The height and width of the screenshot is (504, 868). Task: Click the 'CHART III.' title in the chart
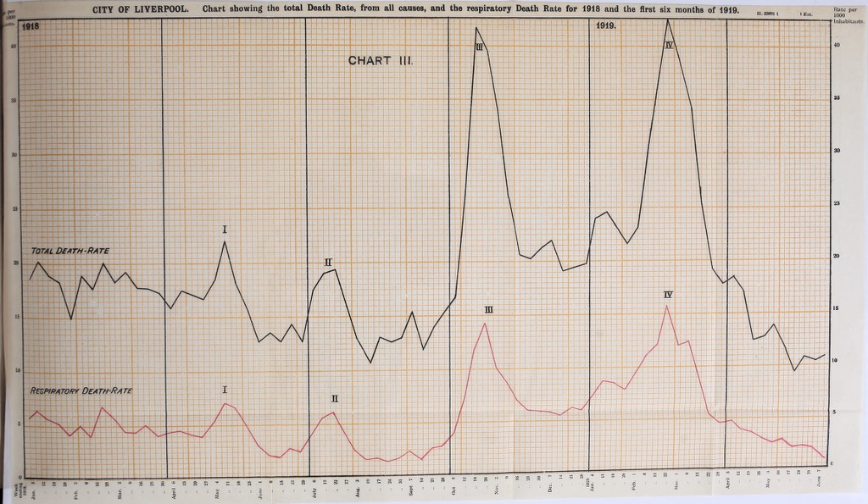381,60
